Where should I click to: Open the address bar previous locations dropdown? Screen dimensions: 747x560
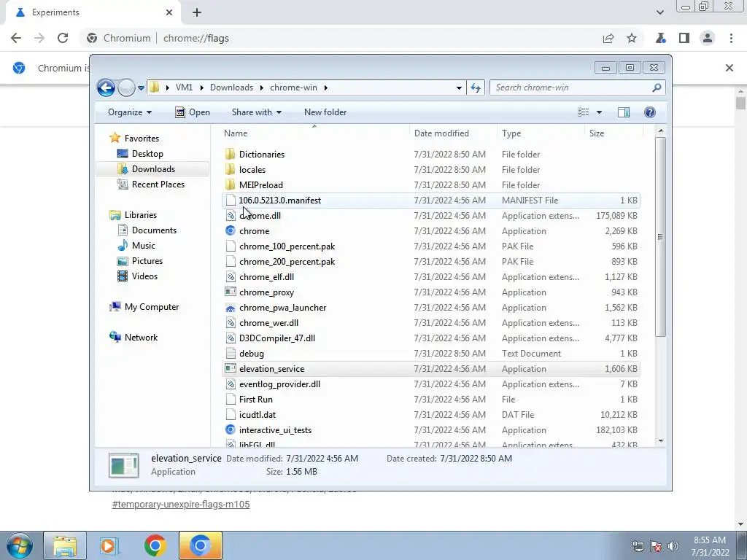tap(459, 87)
